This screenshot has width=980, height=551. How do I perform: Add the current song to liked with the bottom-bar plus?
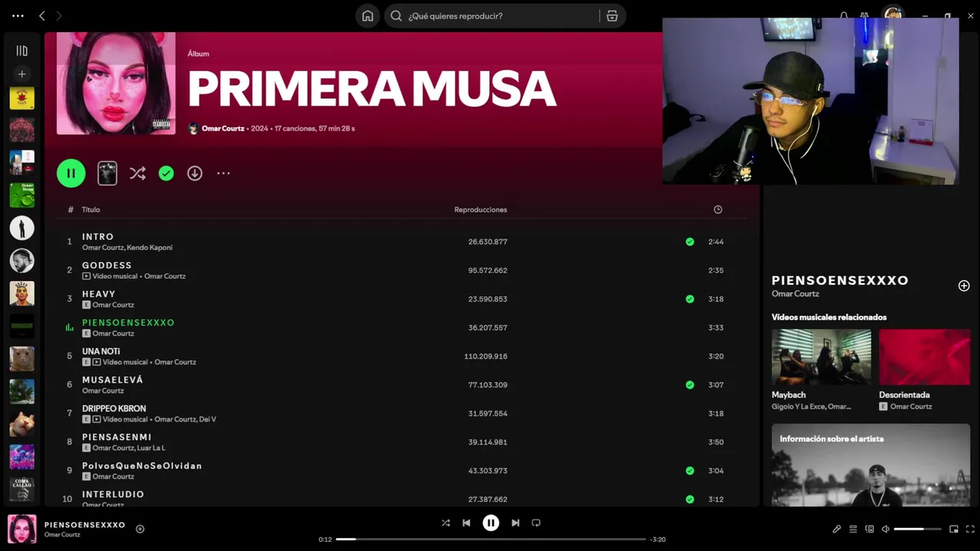tap(140, 529)
